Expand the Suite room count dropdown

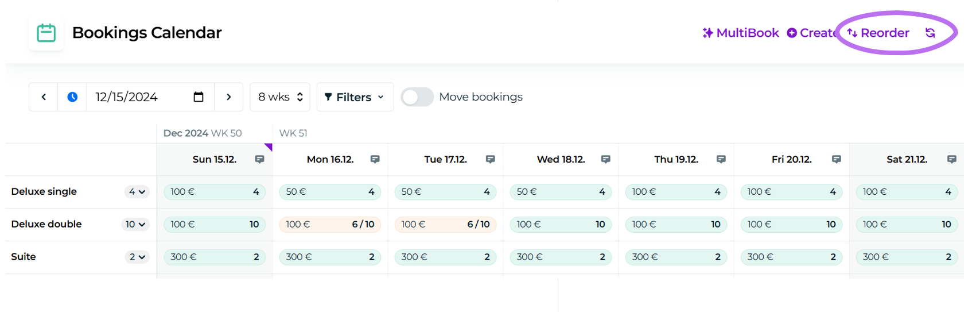point(137,257)
